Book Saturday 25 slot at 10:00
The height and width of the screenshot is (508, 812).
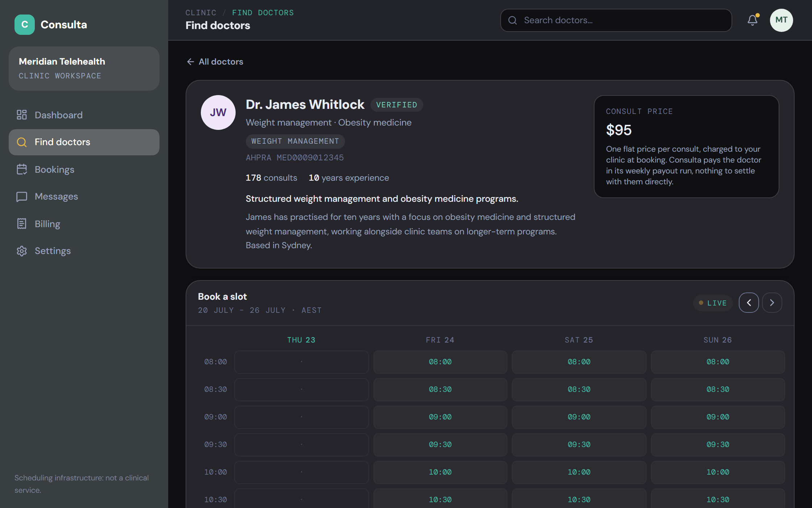click(x=579, y=472)
